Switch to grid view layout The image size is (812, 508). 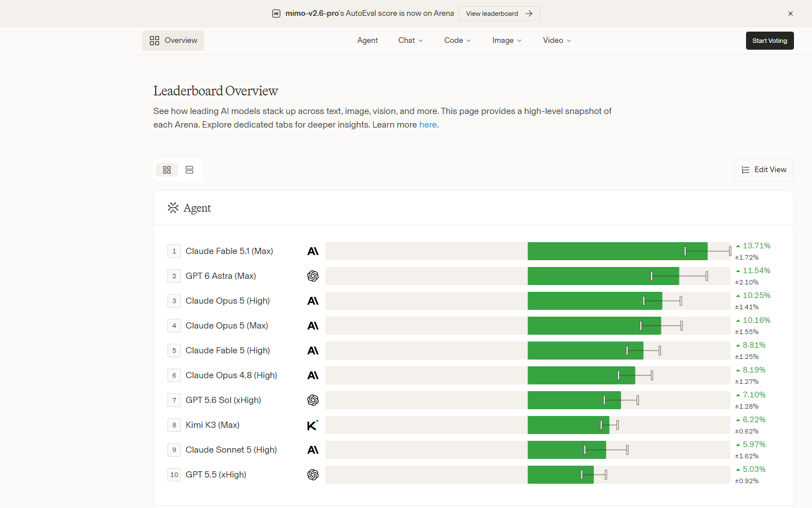[167, 170]
